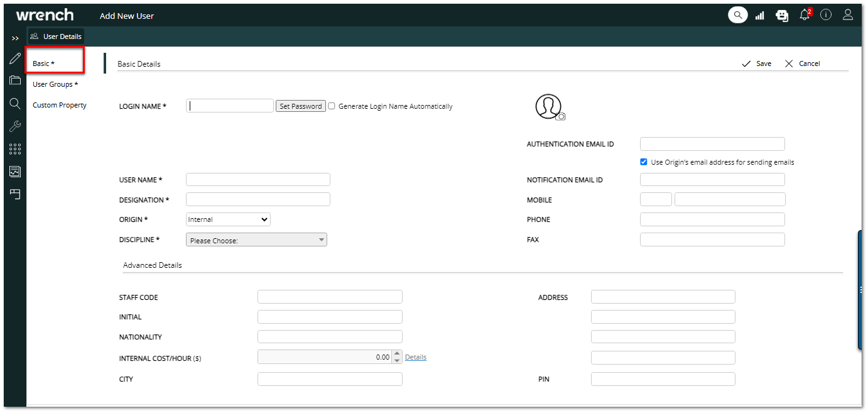Click the Phone input field

712,219
